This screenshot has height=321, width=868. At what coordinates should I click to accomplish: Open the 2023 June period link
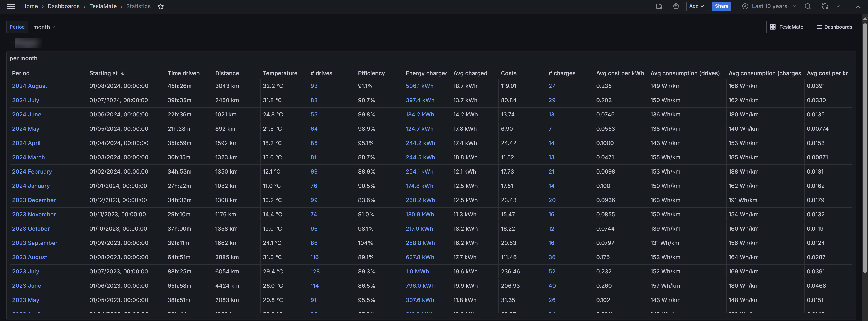[x=26, y=286]
